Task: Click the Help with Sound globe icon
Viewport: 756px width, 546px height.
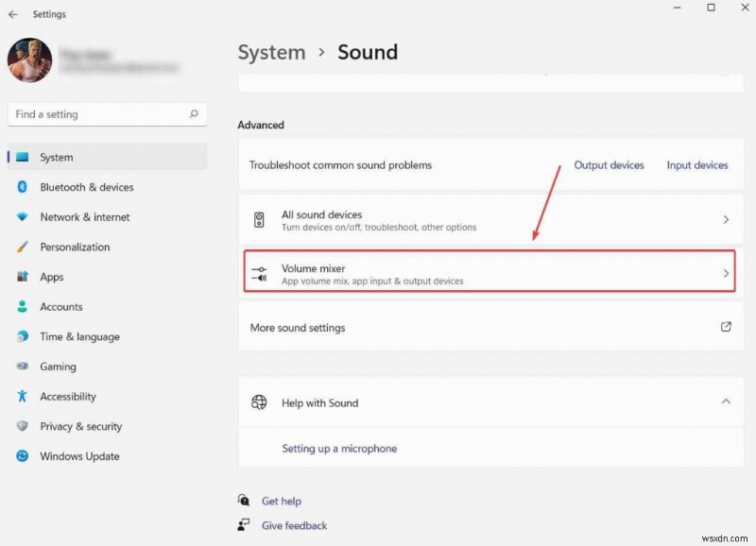Action: (x=260, y=401)
